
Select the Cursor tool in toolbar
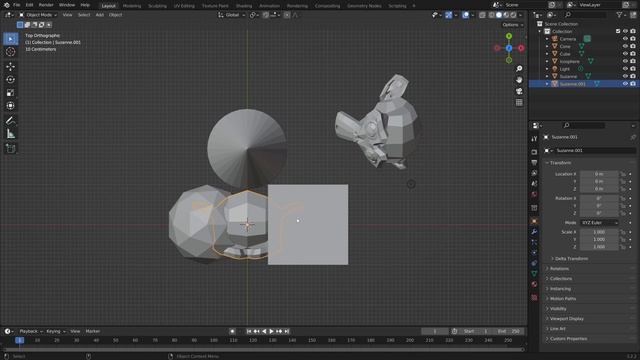tap(10, 52)
